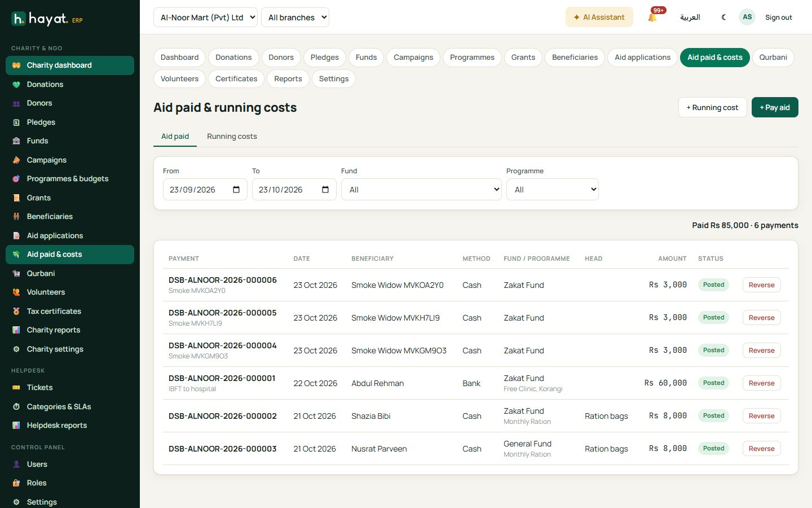This screenshot has height=508, width=812.
Task: Open the To date calendar picker
Action: click(325, 190)
